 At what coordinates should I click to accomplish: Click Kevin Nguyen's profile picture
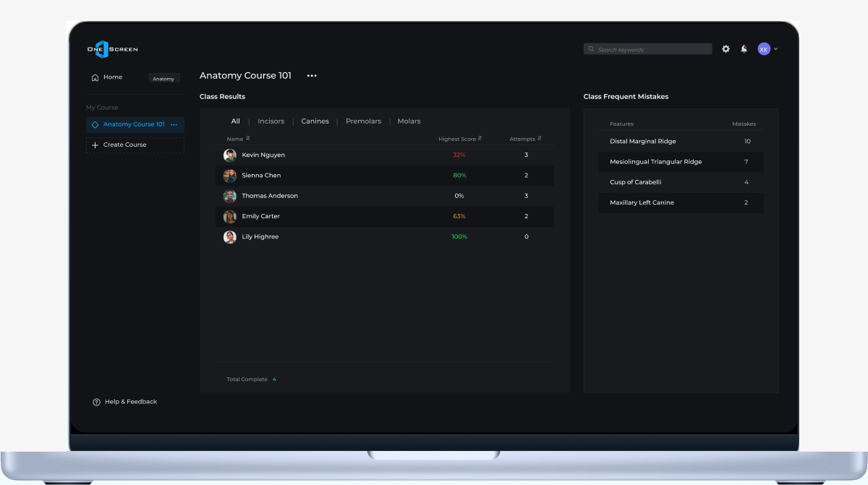pos(230,155)
